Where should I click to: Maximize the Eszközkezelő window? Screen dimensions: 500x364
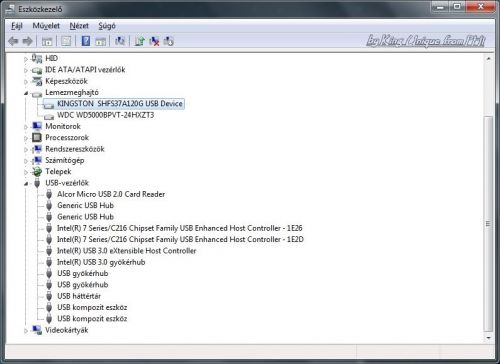pyautogui.click(x=457, y=6)
